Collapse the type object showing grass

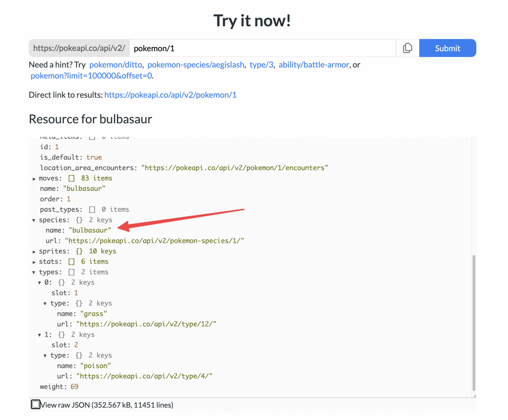[x=45, y=303]
